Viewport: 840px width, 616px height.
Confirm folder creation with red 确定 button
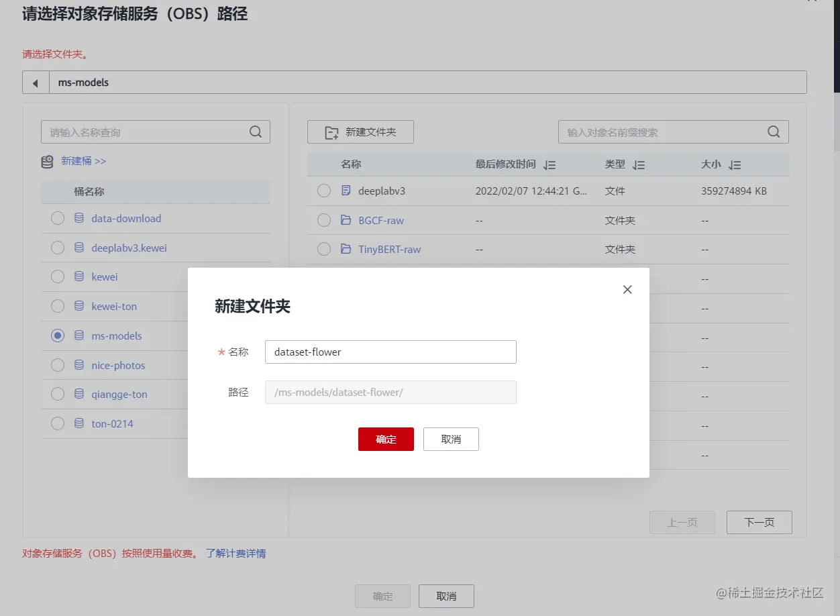pos(386,439)
